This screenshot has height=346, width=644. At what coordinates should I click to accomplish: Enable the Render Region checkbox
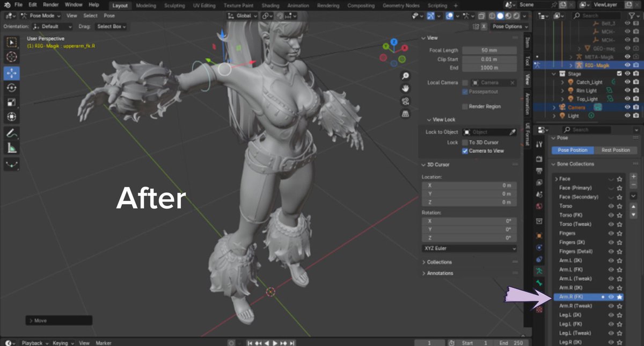click(465, 106)
